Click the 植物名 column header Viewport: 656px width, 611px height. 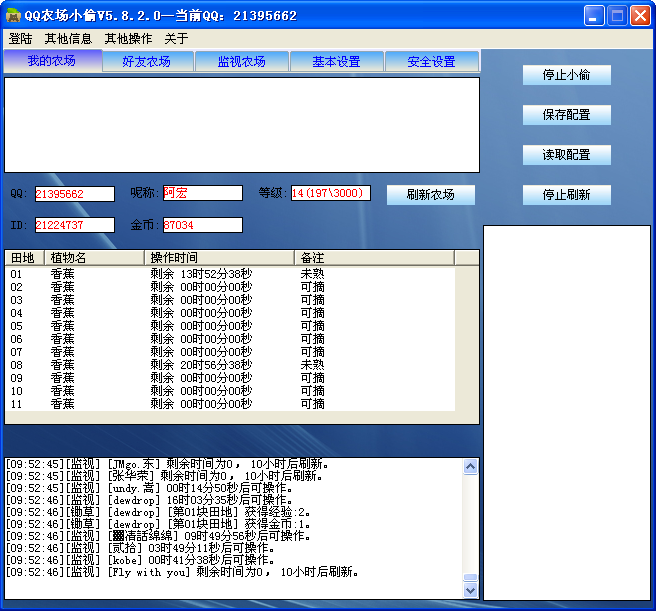tap(95, 258)
